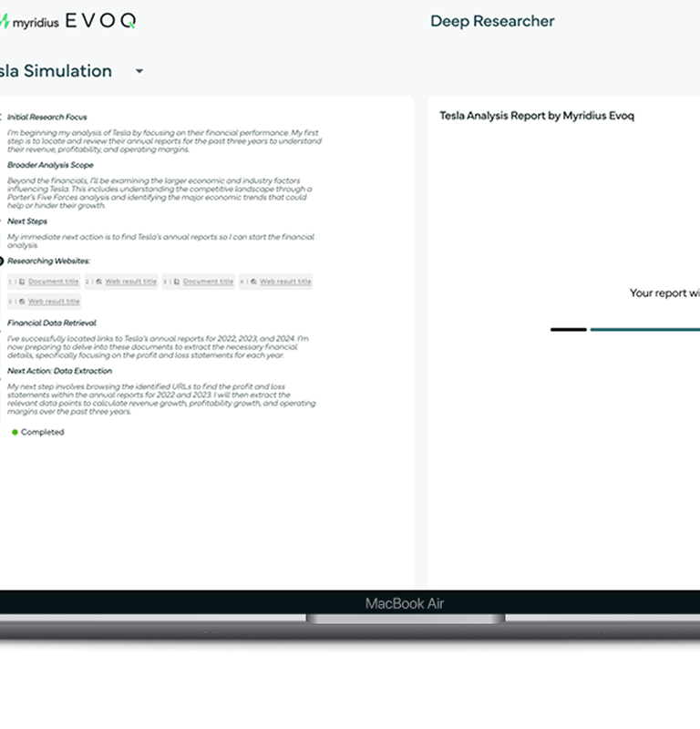Click web search icon on source 4 chip
The width and height of the screenshot is (700, 729).
pos(253,282)
